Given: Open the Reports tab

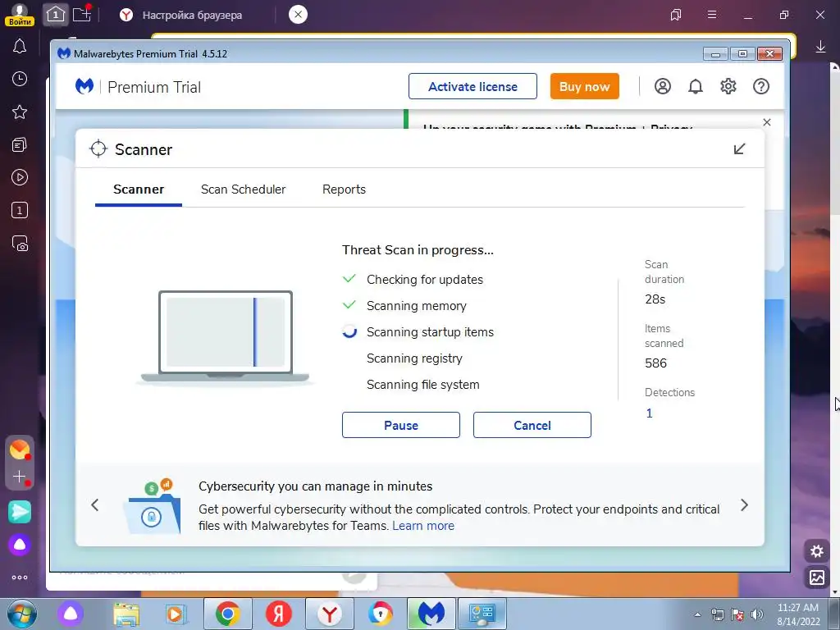Looking at the screenshot, I should (344, 189).
